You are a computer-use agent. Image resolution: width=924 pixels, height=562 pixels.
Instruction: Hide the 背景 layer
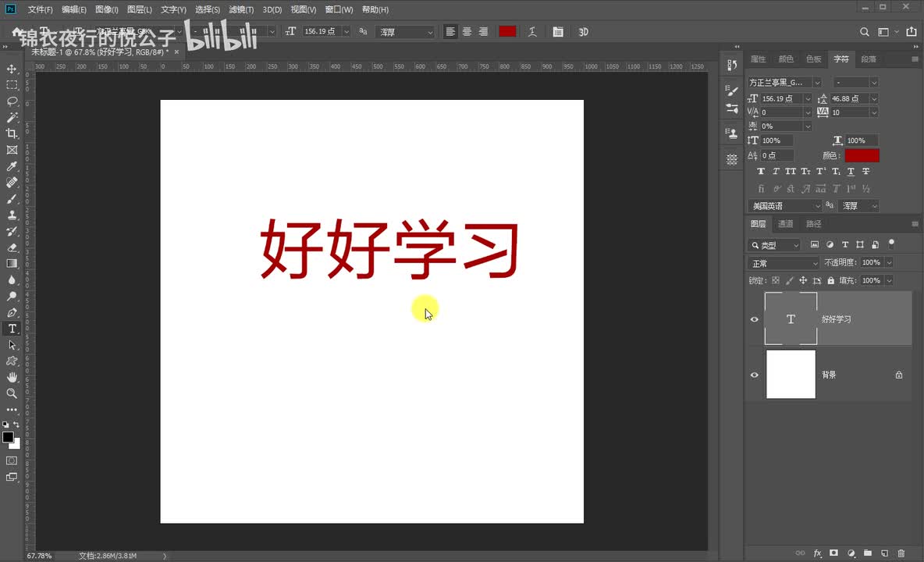755,375
